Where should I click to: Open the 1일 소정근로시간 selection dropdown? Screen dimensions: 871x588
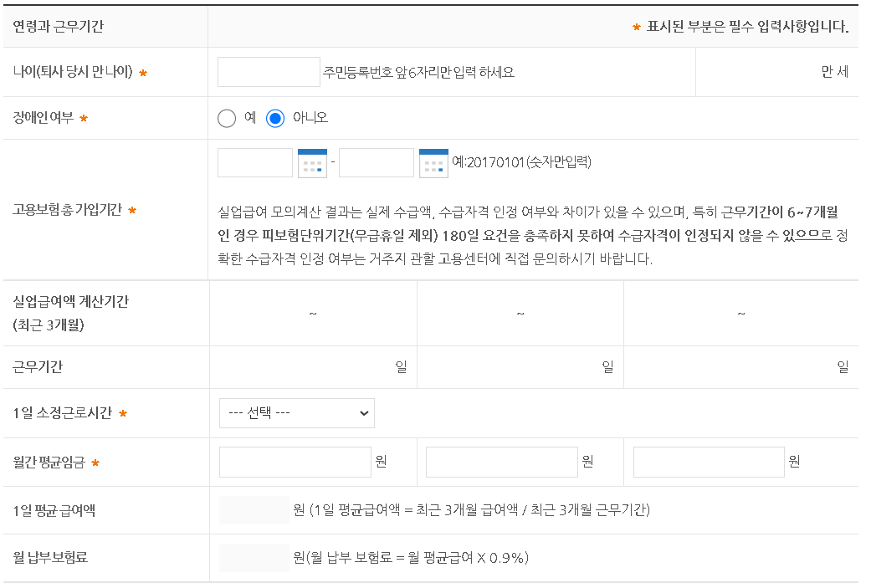tap(296, 412)
